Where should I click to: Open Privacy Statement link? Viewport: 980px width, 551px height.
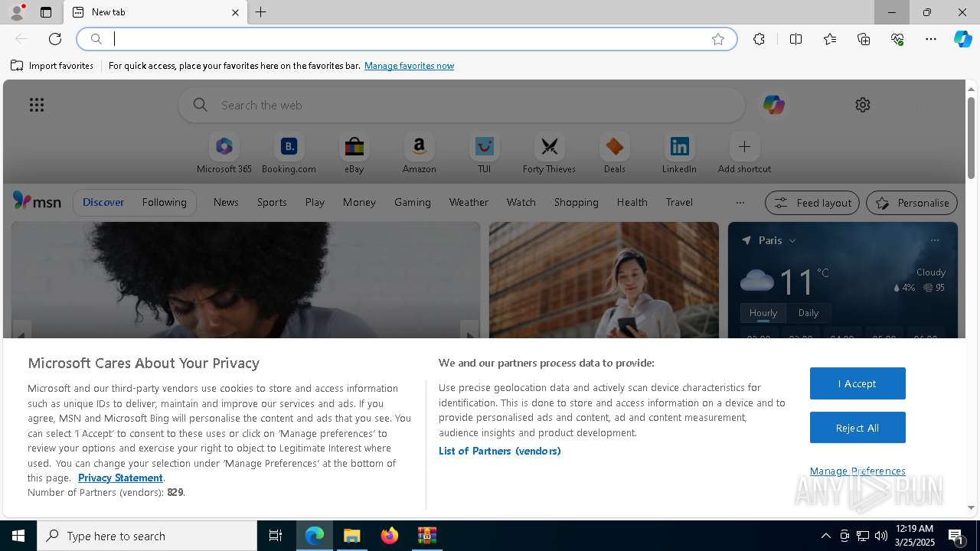click(x=120, y=478)
